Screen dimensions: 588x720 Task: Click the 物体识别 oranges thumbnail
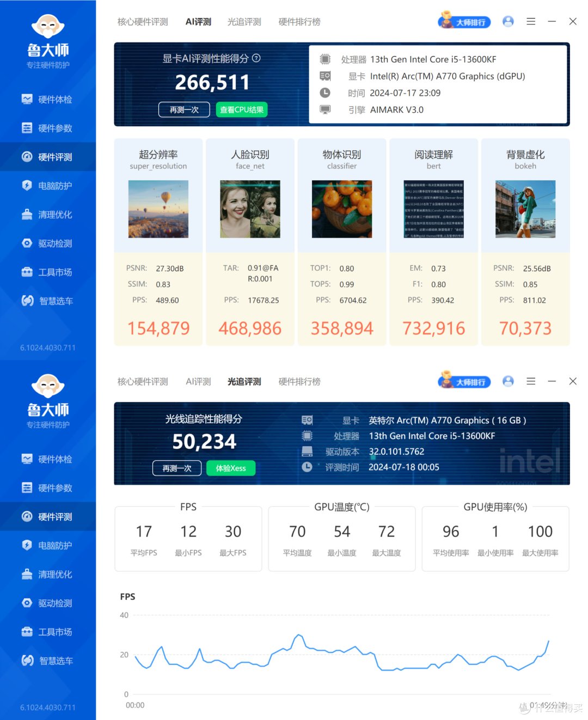342,209
